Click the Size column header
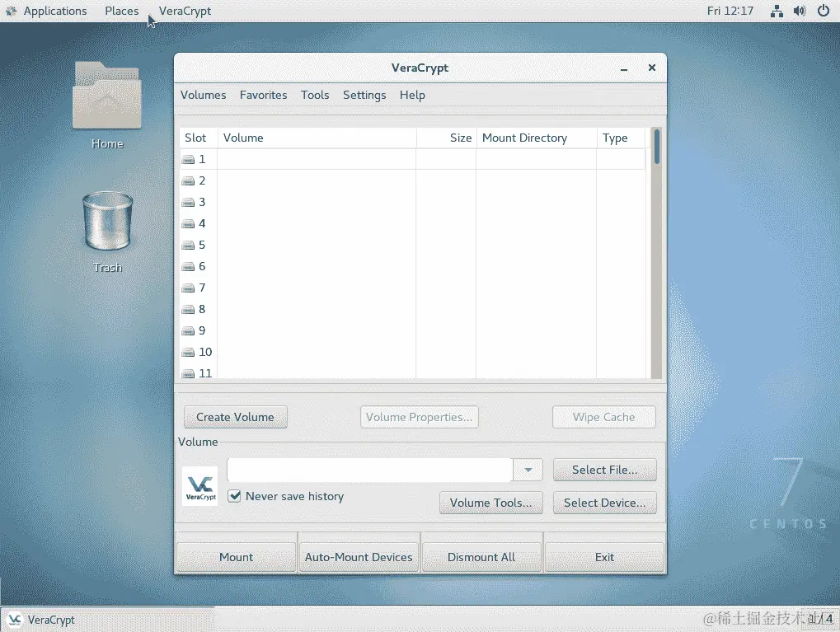The image size is (840, 632). coord(446,138)
